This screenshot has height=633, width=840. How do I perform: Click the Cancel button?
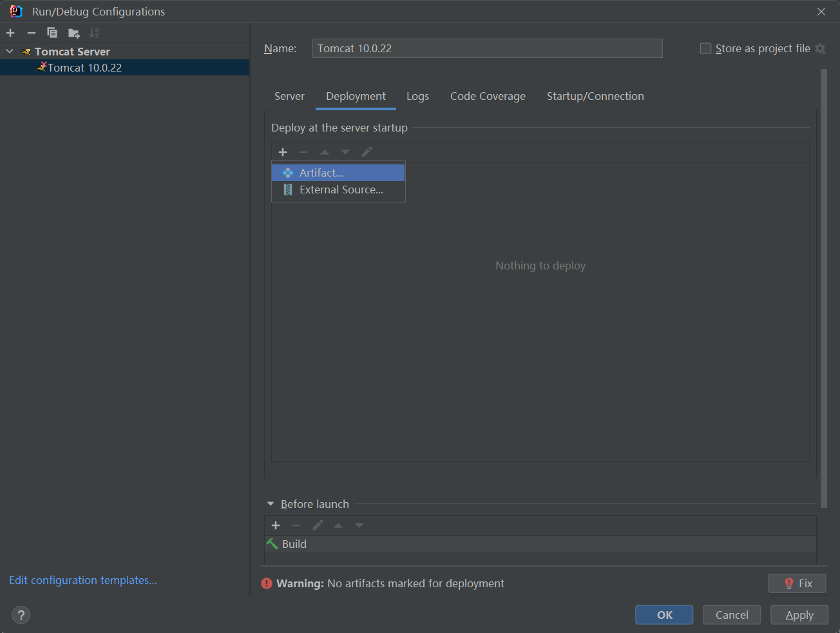coord(732,615)
